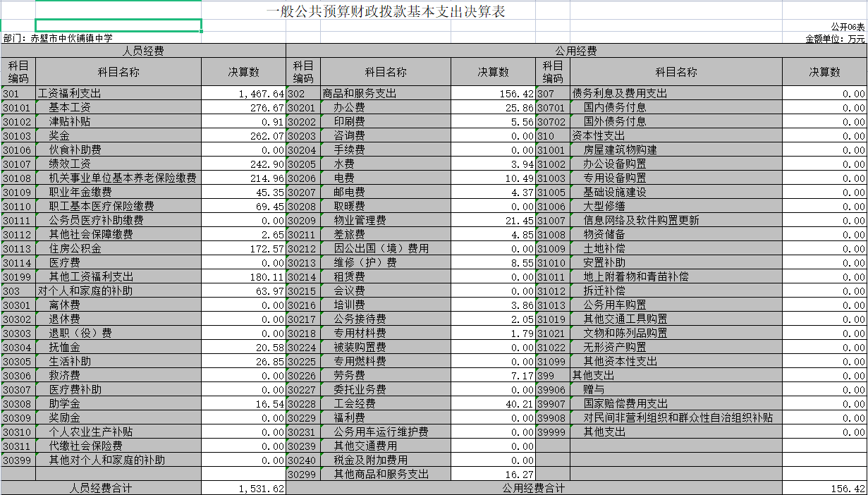Click the 生活补助 value 26.85
This screenshot has width=868, height=495.
pos(243,361)
